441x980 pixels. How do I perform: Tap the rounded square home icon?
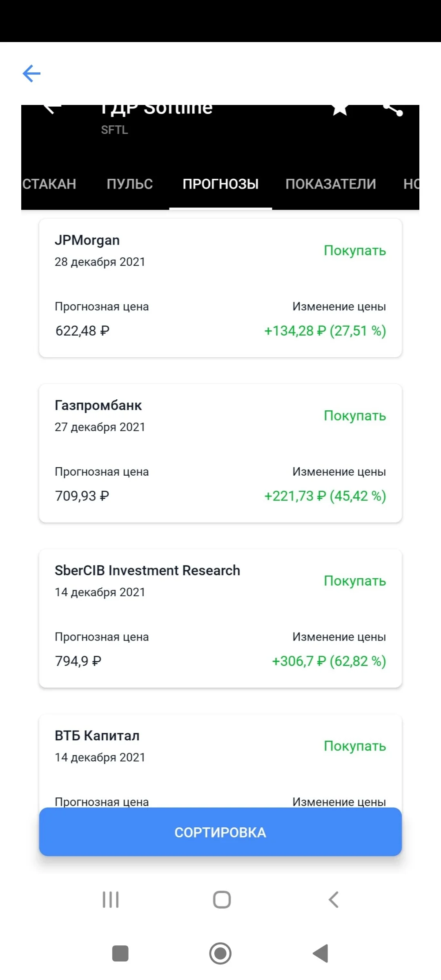(x=222, y=899)
